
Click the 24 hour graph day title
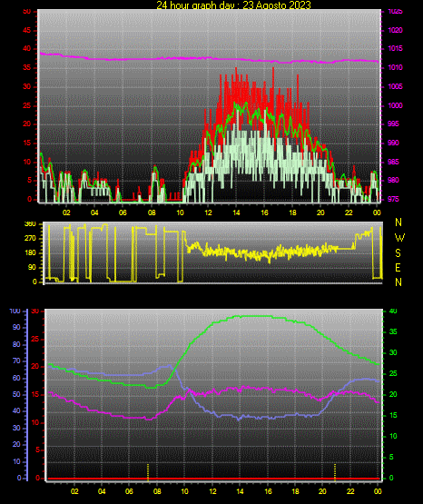click(x=233, y=5)
